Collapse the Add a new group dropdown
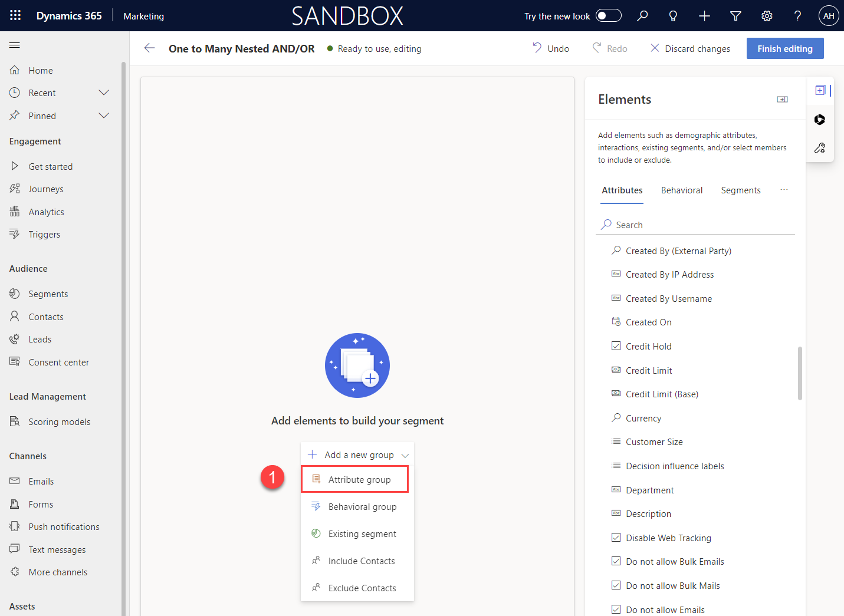844x616 pixels. [x=405, y=455]
